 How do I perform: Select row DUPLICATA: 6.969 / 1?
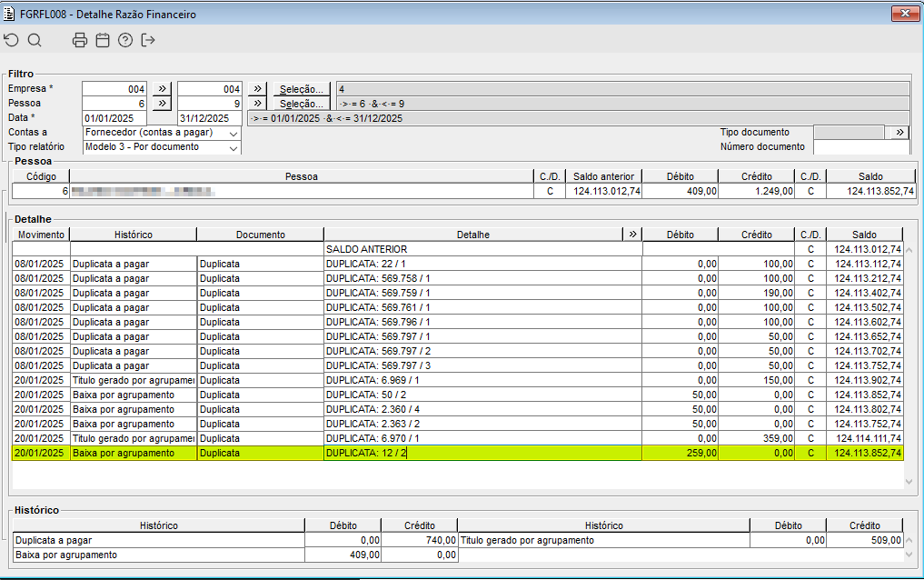(457, 380)
